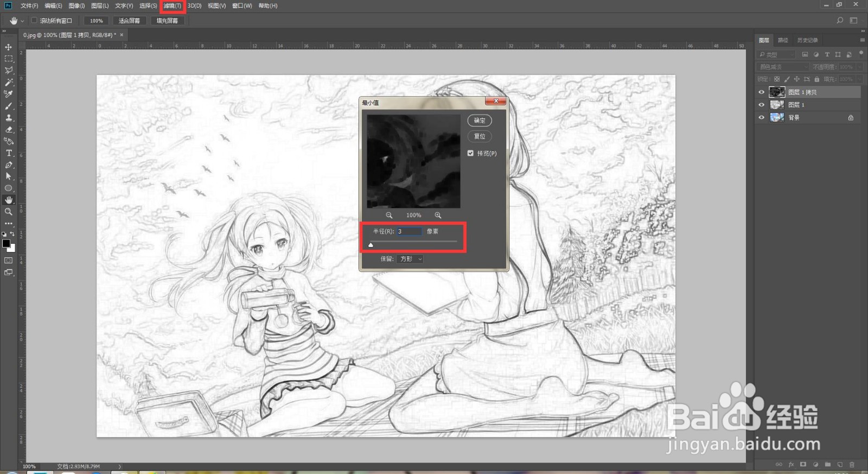Image resolution: width=868 pixels, height=474 pixels.
Task: Switch to the 路径 tab
Action: coord(783,40)
